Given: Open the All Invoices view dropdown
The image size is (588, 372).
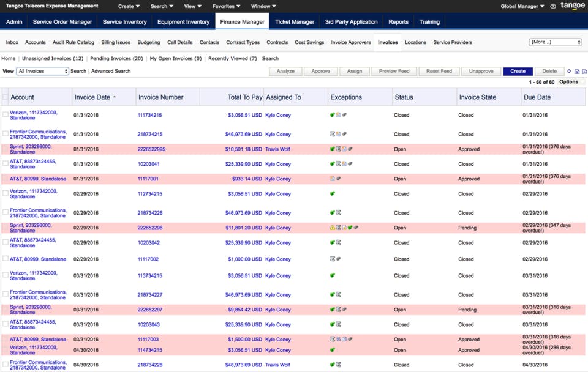Looking at the screenshot, I should point(42,71).
